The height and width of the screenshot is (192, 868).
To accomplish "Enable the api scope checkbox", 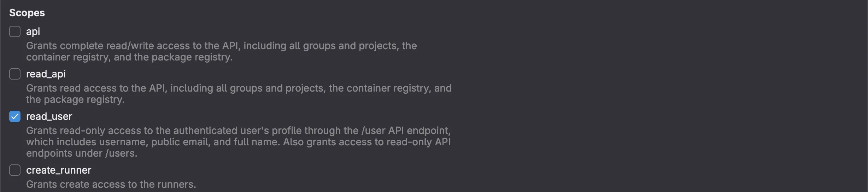I will pyautogui.click(x=15, y=31).
